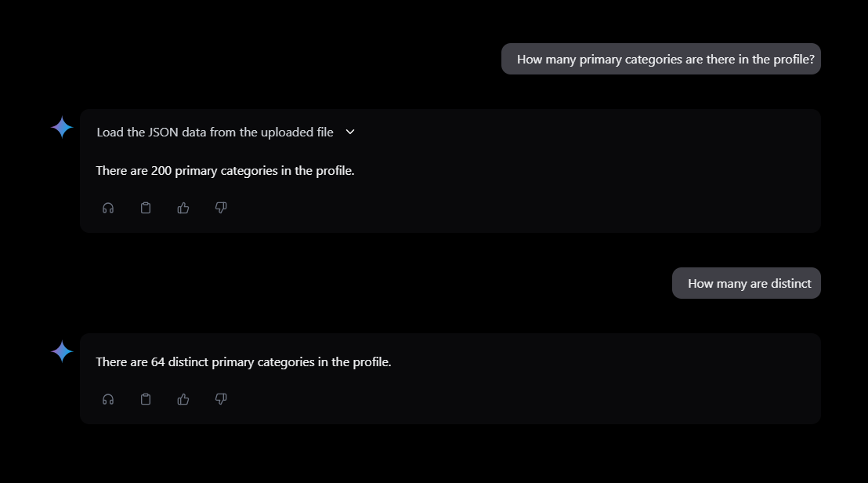Click the 'How many primary categories' message bubble
Viewport: 868px width, 483px height.
(660, 59)
